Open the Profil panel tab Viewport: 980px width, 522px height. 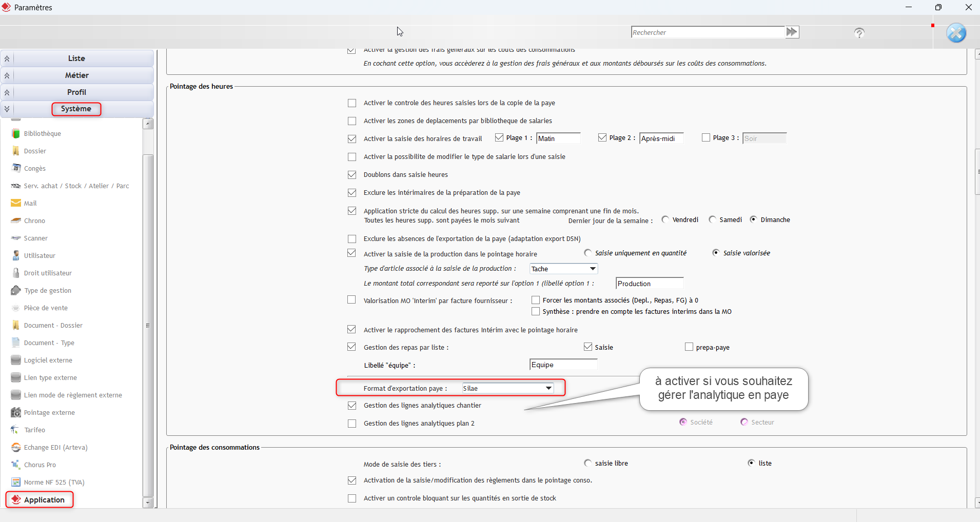coord(77,92)
